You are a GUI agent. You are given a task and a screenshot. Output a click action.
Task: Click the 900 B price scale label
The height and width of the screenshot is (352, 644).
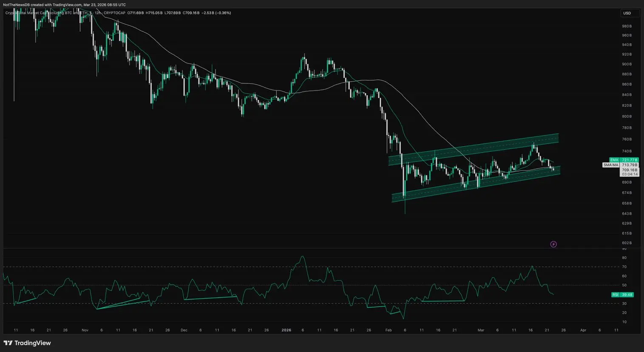pos(627,64)
